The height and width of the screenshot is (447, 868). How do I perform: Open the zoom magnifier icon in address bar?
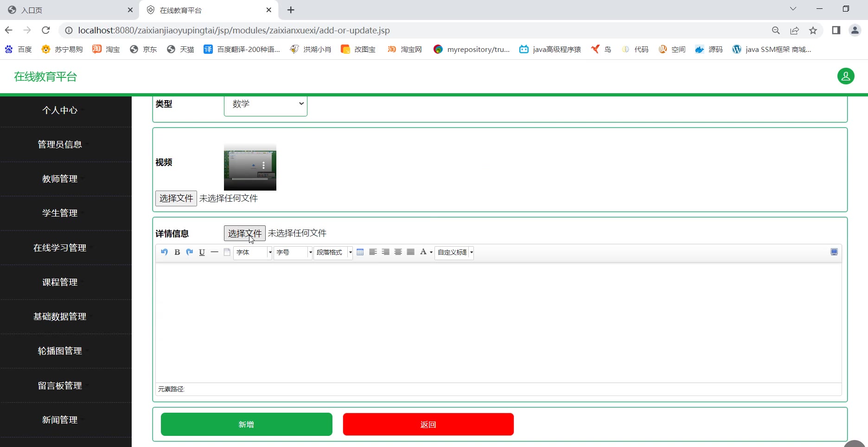click(x=776, y=30)
